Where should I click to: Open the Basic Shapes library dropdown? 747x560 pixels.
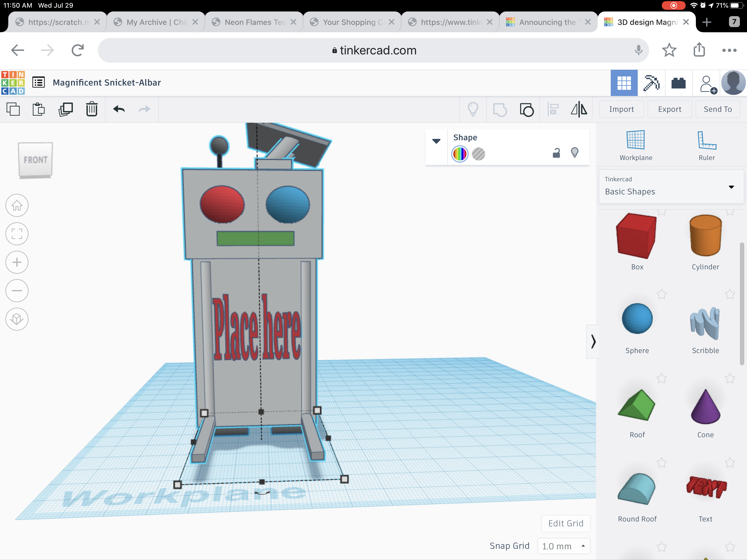(x=671, y=187)
